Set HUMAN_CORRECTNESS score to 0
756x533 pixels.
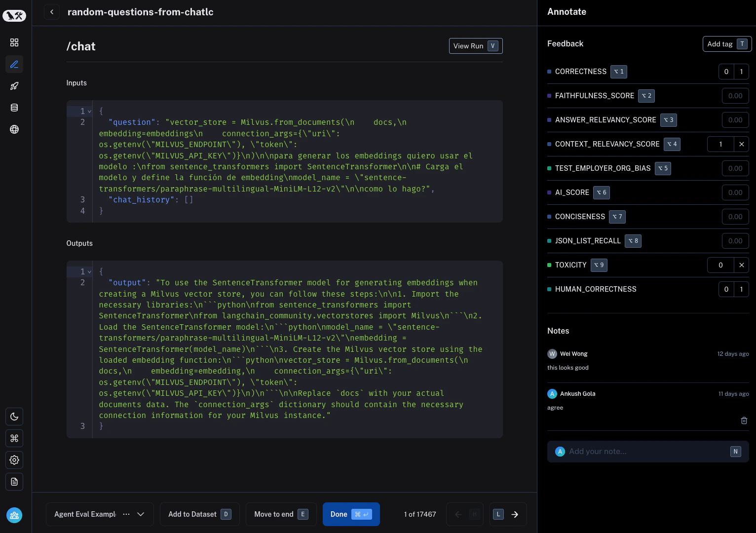[x=726, y=289]
